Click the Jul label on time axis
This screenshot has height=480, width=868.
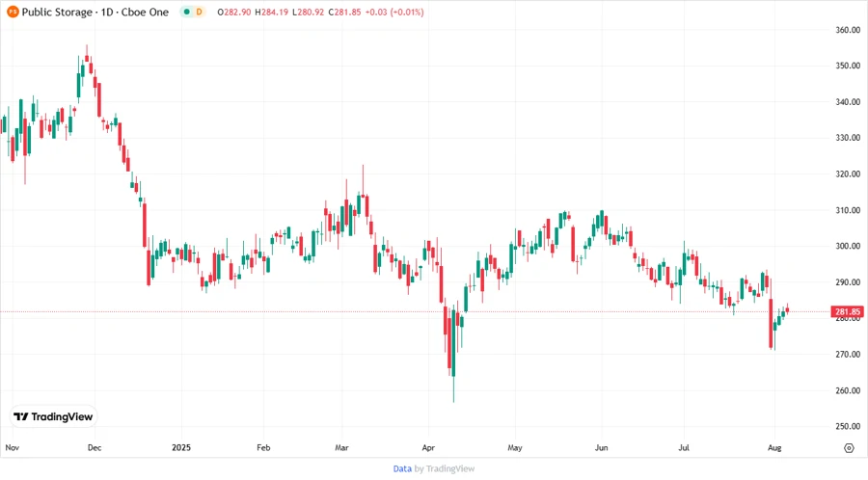point(684,447)
